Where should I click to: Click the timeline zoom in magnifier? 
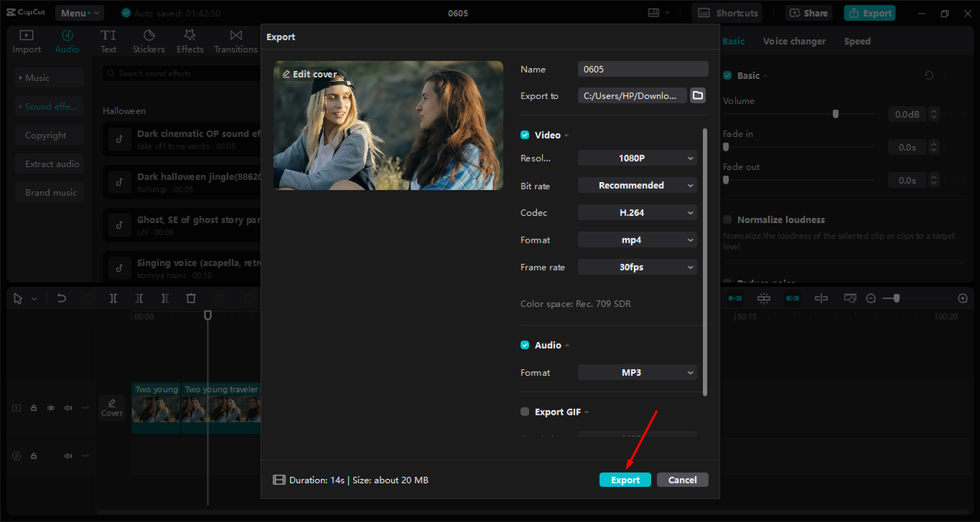click(x=963, y=299)
